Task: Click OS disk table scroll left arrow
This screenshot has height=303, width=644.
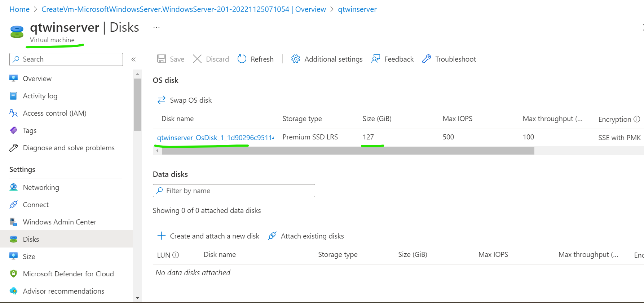Action: point(157,151)
